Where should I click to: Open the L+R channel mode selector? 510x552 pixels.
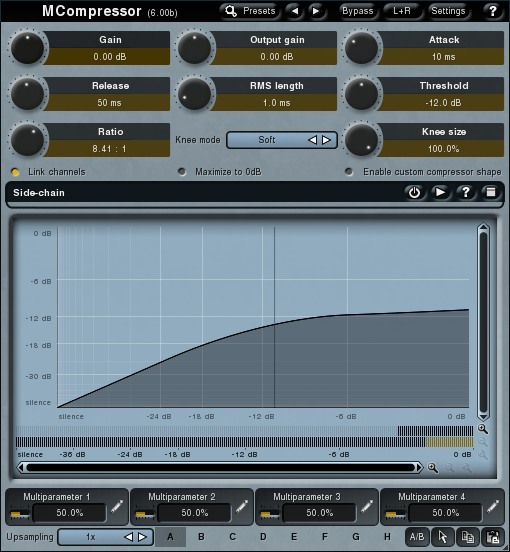(x=402, y=11)
